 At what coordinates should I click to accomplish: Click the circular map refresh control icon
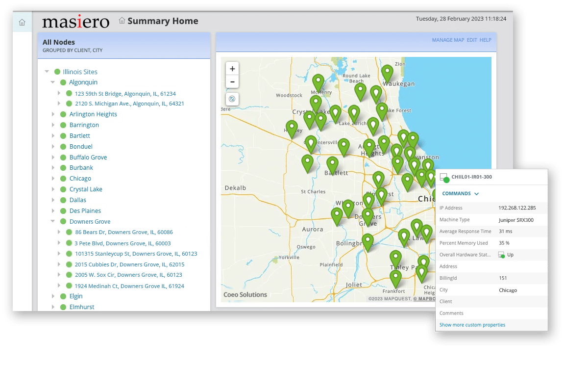click(232, 99)
